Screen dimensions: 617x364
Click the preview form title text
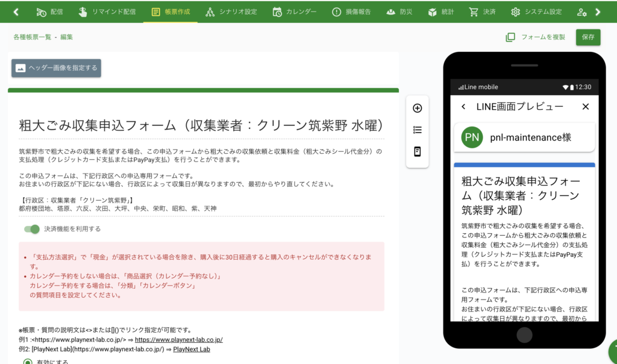point(521,196)
